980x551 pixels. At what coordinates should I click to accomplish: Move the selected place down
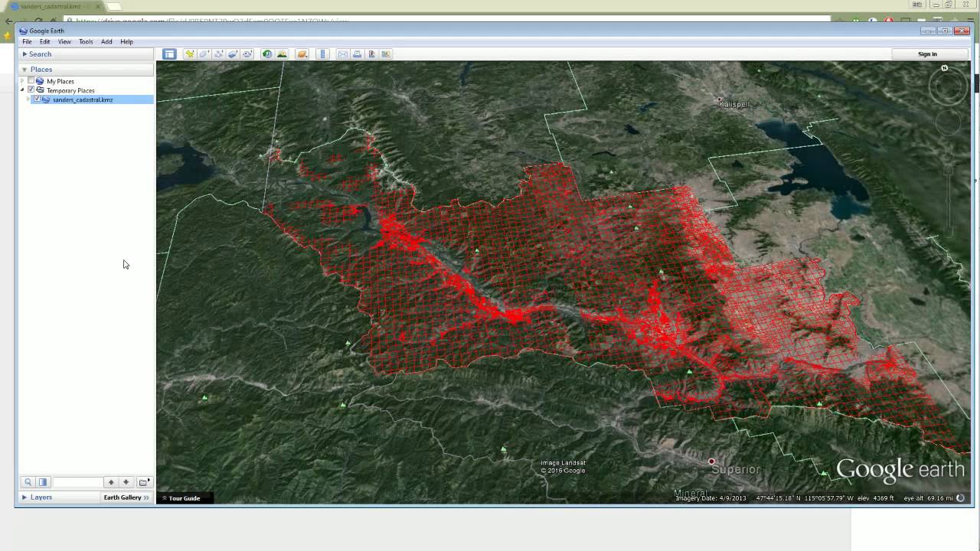click(x=126, y=482)
